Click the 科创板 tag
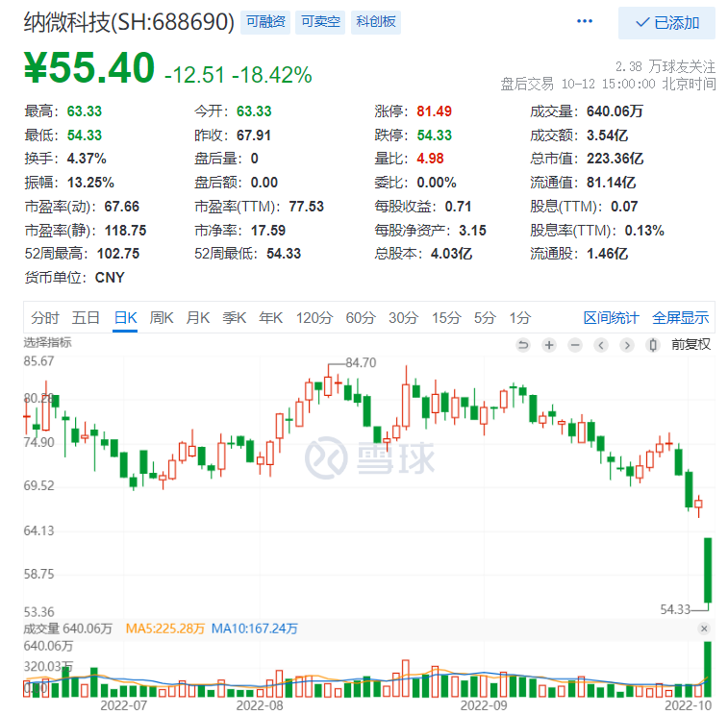The height and width of the screenshot is (715, 728). 376,22
